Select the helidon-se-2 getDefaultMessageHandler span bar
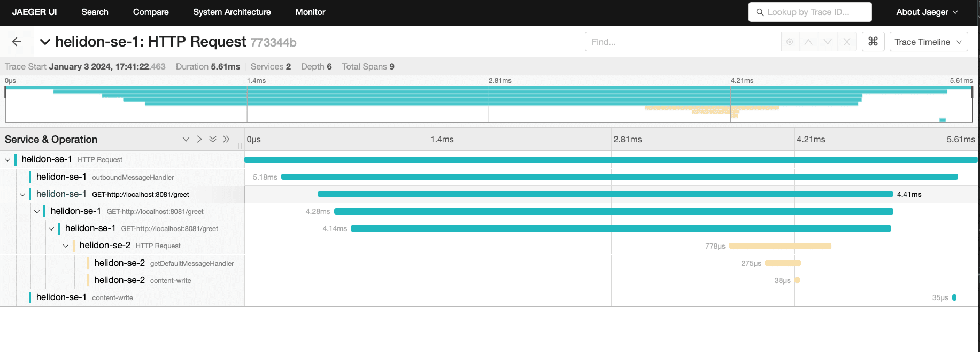The width and height of the screenshot is (980, 352). click(783, 263)
